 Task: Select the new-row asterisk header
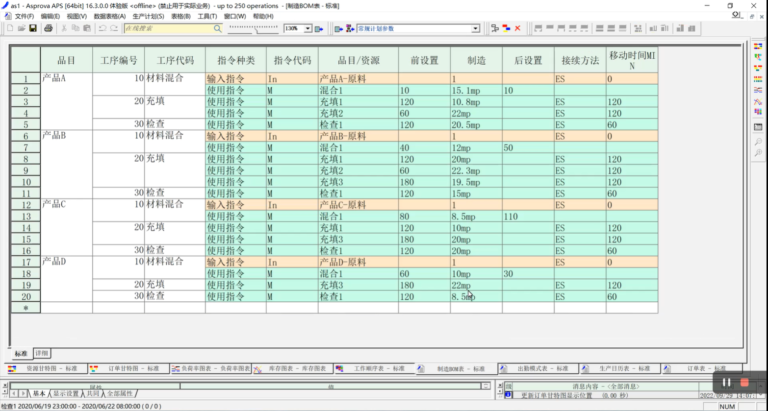pos(26,308)
